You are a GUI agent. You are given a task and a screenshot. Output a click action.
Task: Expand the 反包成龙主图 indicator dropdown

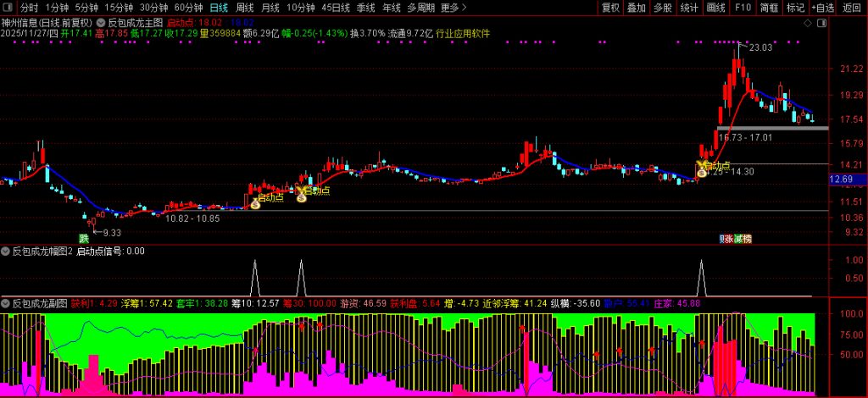[x=102, y=23]
